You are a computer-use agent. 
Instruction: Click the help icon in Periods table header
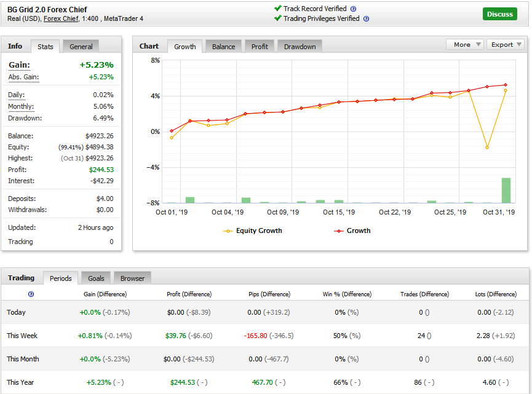click(31, 294)
